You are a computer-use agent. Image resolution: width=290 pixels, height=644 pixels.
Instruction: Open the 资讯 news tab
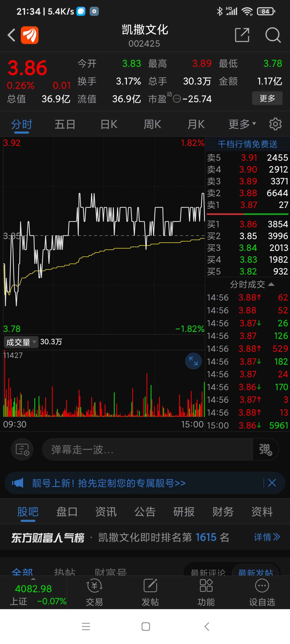pyautogui.click(x=106, y=512)
